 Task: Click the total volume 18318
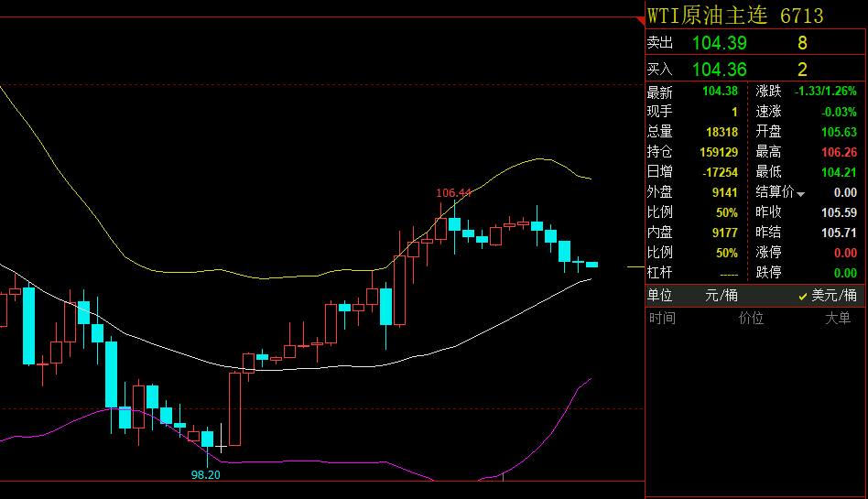[722, 132]
